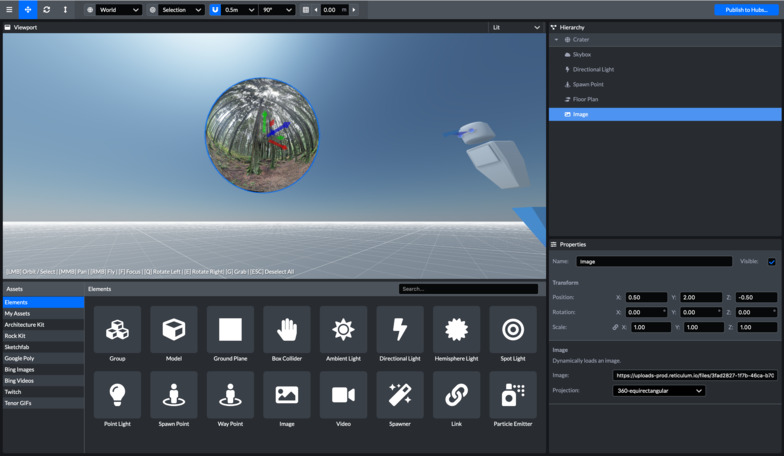Click Publish to Hubs button
This screenshot has width=784, height=456.
pos(746,10)
